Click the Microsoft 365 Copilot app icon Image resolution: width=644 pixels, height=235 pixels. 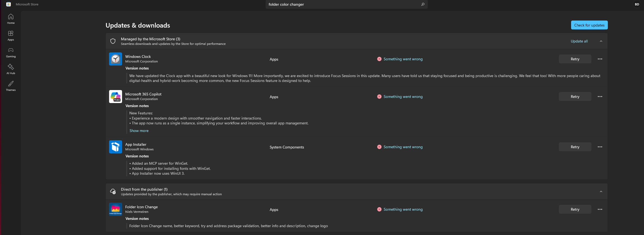click(x=116, y=97)
